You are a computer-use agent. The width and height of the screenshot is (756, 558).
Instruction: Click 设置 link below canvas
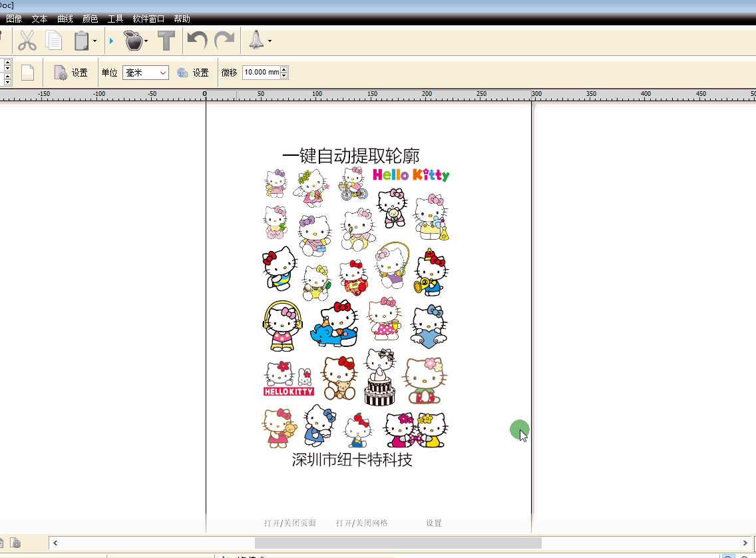tap(434, 523)
